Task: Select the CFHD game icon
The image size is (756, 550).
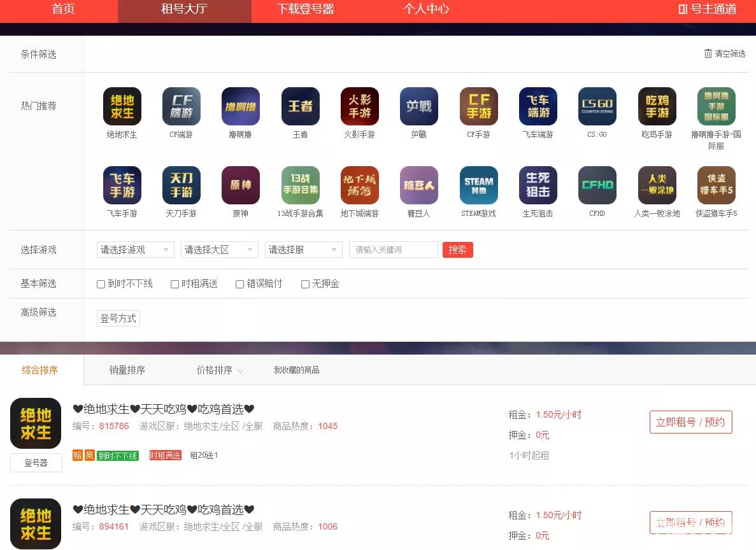Action: click(597, 185)
